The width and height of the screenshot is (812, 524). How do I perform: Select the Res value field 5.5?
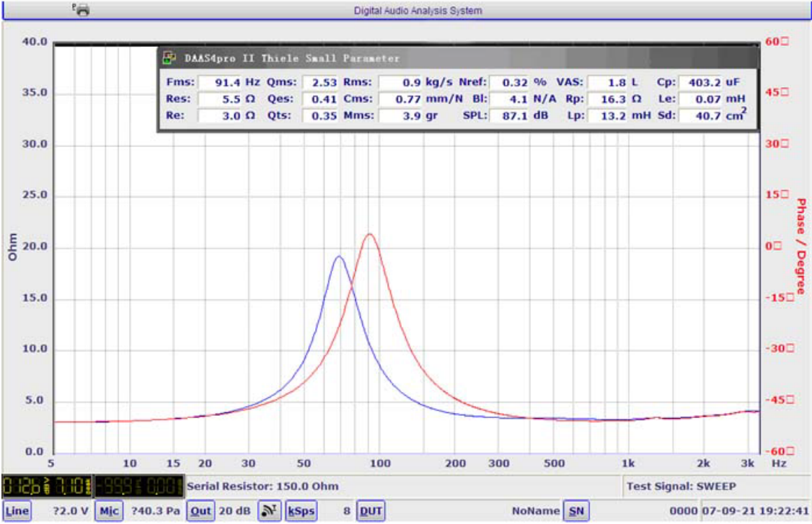click(x=221, y=99)
